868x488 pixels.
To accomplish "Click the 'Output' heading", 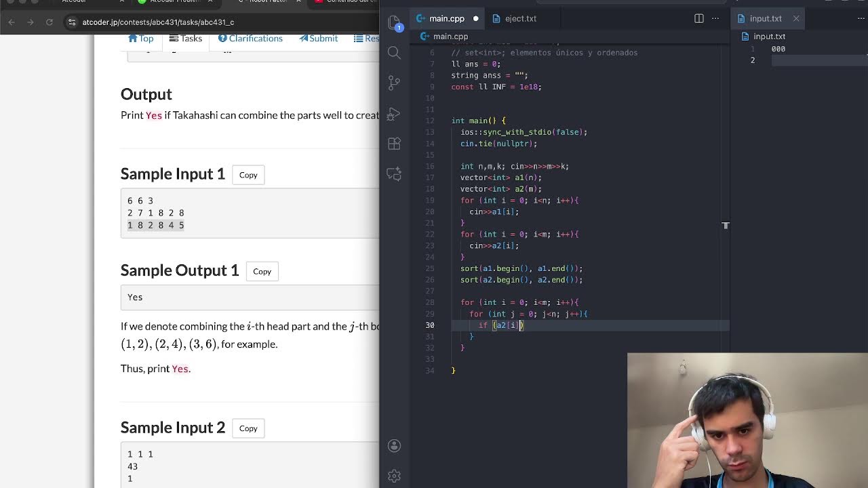I will tap(146, 94).
